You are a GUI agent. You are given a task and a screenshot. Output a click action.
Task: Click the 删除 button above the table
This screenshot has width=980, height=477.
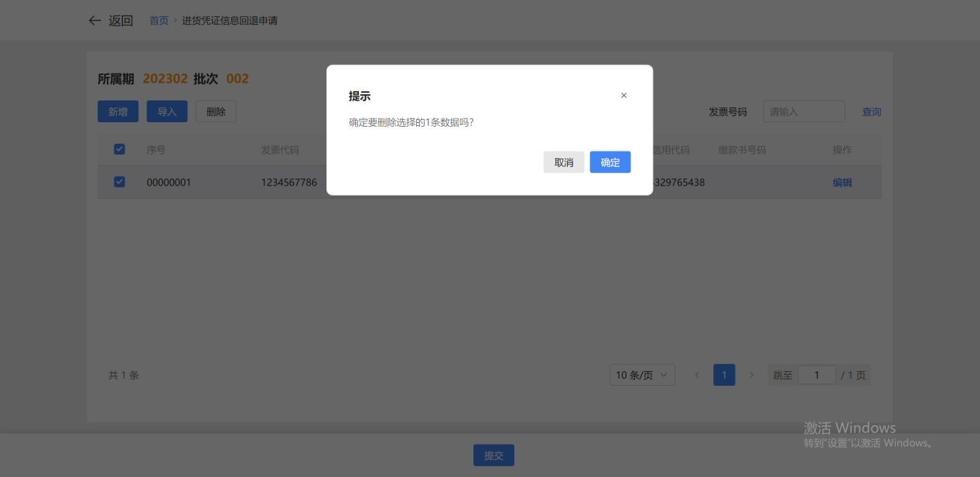pyautogui.click(x=216, y=111)
